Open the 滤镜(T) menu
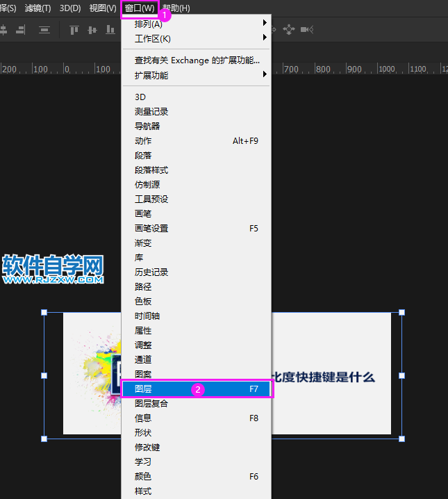This screenshot has height=499, width=448. (38, 8)
